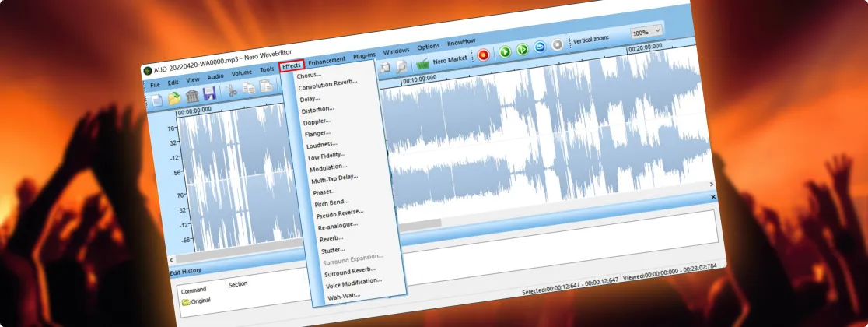Start recording with the red Record button
Viewport: 868px width, 327px height.
click(484, 54)
